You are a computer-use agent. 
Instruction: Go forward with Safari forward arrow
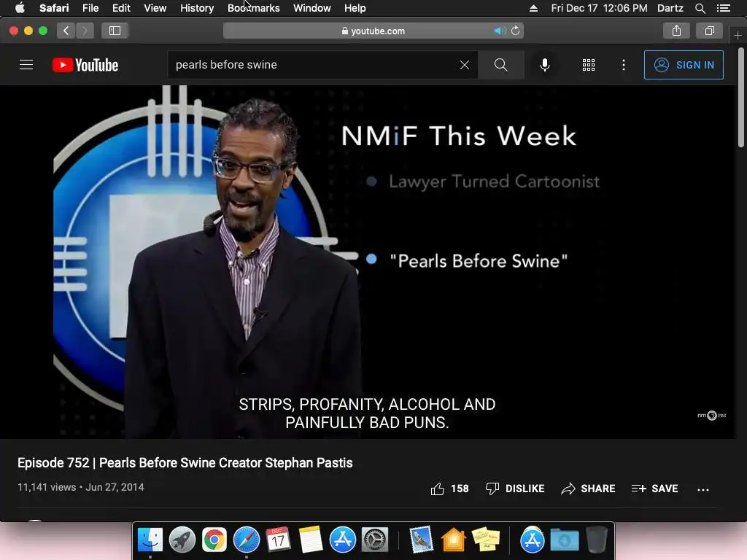pyautogui.click(x=85, y=31)
